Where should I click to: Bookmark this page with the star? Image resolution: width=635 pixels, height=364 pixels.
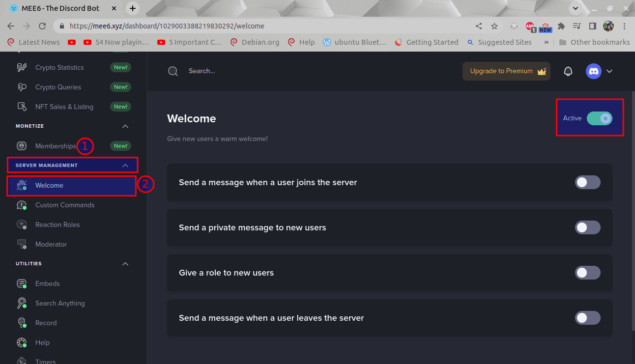tap(494, 26)
